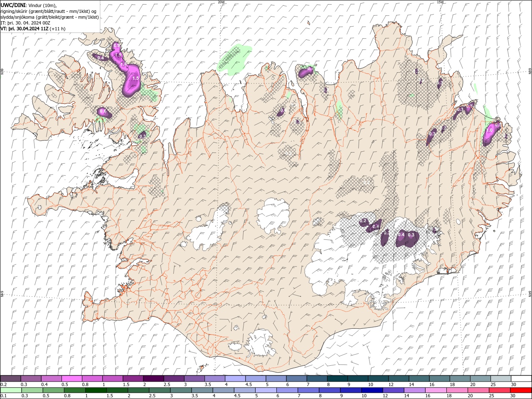
Task: Select the lower legend pink swatch starting at 18
Action: click(456, 390)
